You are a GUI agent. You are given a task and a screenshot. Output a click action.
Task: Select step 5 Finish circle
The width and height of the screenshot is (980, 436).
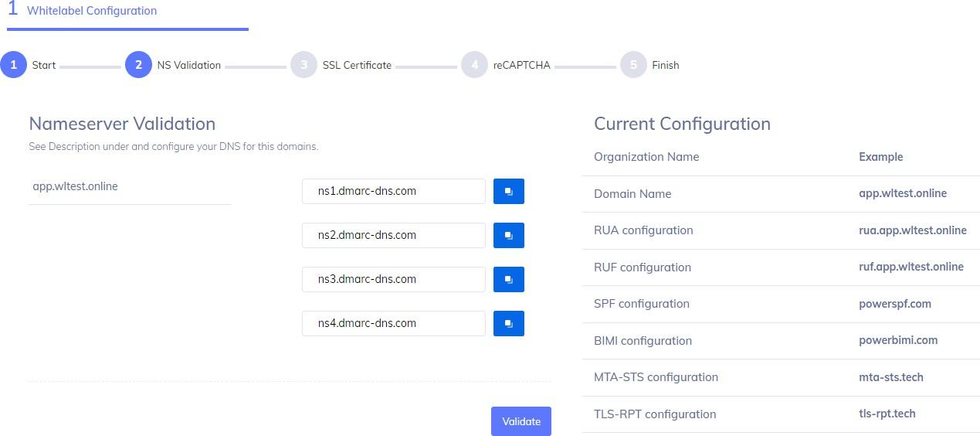coord(633,65)
